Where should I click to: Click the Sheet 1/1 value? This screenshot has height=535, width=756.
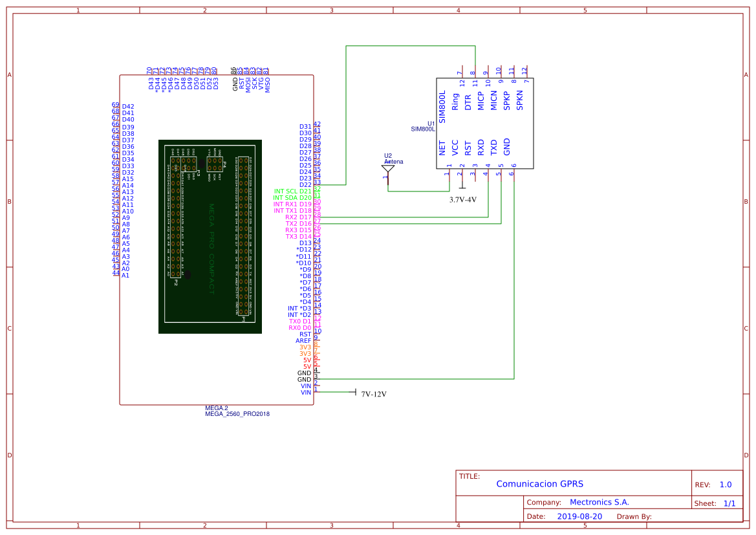point(729,503)
